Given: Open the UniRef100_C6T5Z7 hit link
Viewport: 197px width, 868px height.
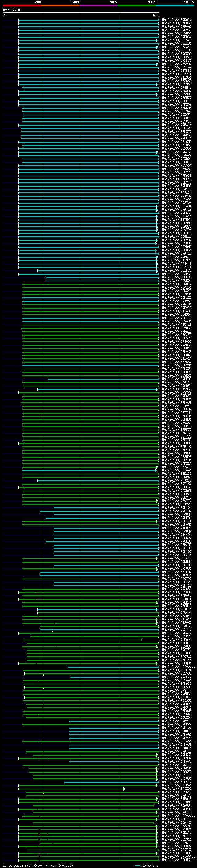Looking at the screenshot, I should 176,40.
